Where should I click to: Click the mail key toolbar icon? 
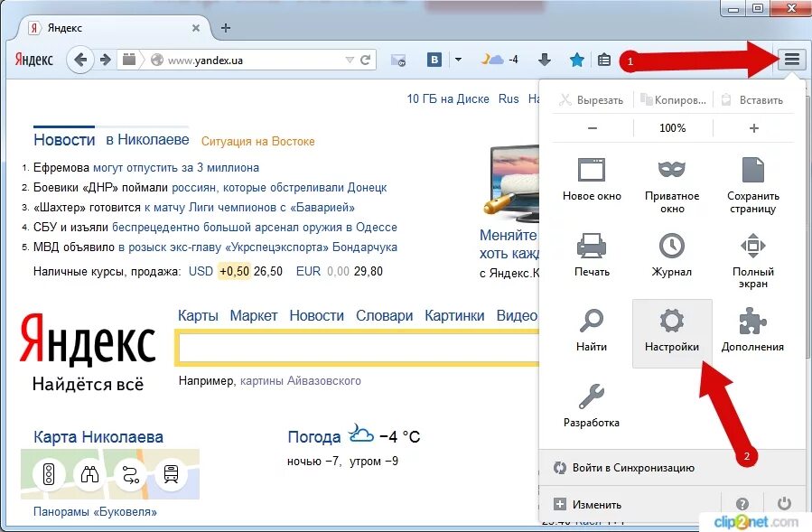pyautogui.click(x=397, y=61)
